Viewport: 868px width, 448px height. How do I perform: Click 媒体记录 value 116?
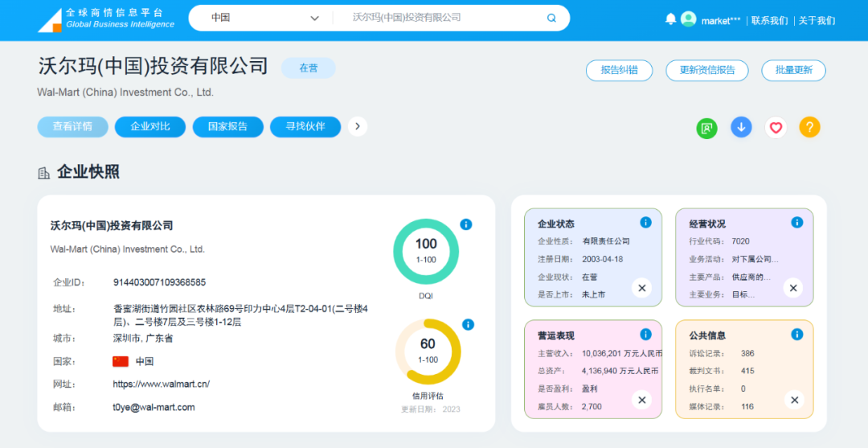click(747, 406)
